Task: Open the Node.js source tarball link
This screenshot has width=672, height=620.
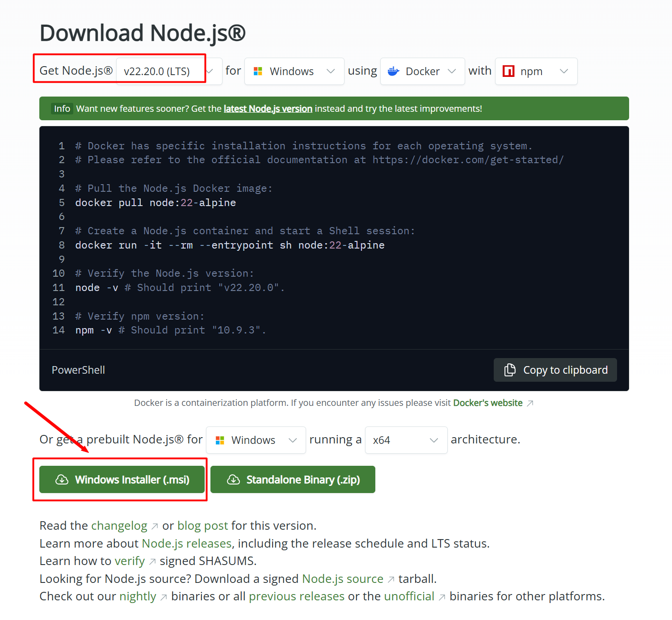Action: click(343, 579)
